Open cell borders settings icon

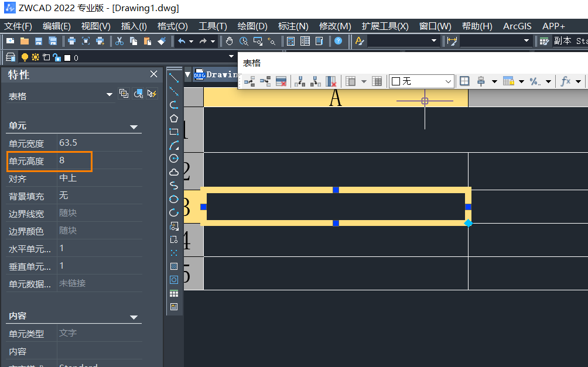464,81
